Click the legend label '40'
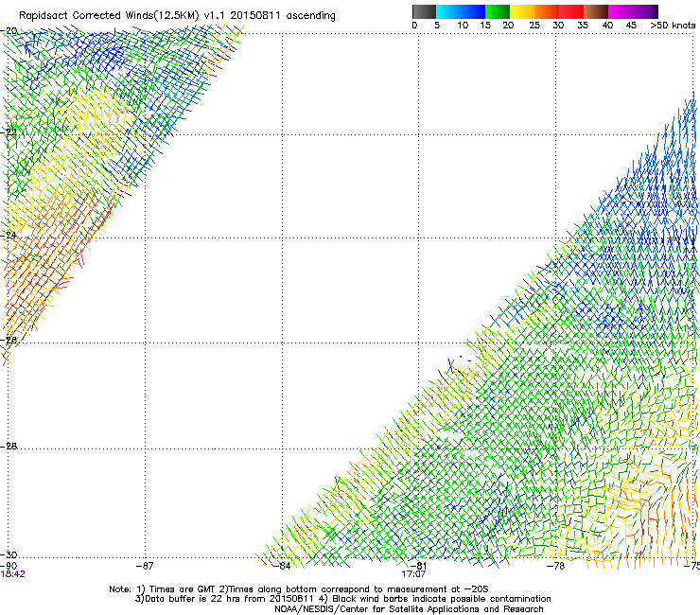This screenshot has width=700, height=615. pyautogui.click(x=607, y=26)
